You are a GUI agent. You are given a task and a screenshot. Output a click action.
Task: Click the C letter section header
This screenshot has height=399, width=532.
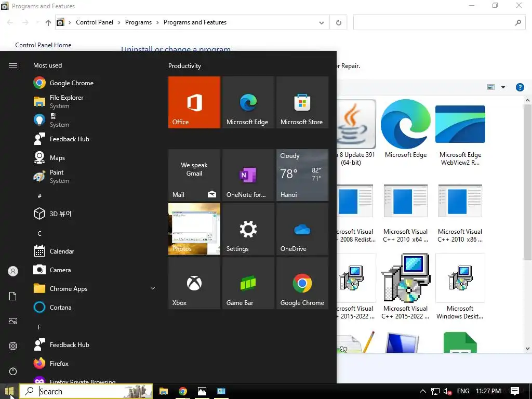click(39, 233)
